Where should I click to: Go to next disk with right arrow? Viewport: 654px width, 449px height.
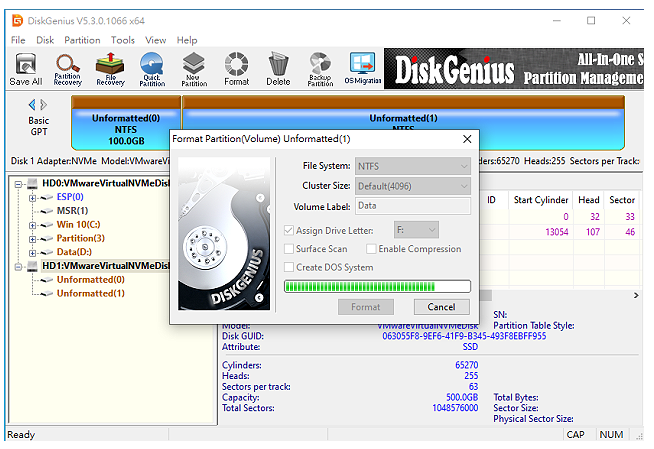43,104
